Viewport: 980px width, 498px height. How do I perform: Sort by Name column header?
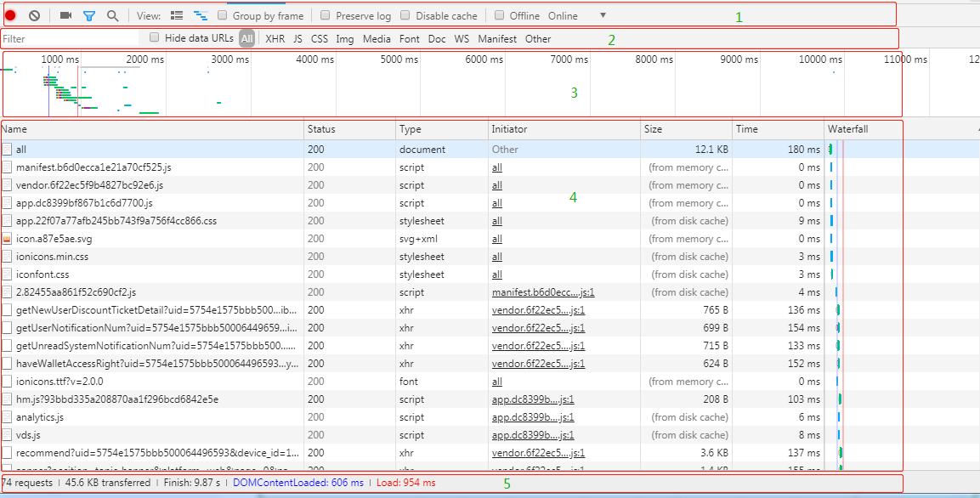pyautogui.click(x=152, y=129)
